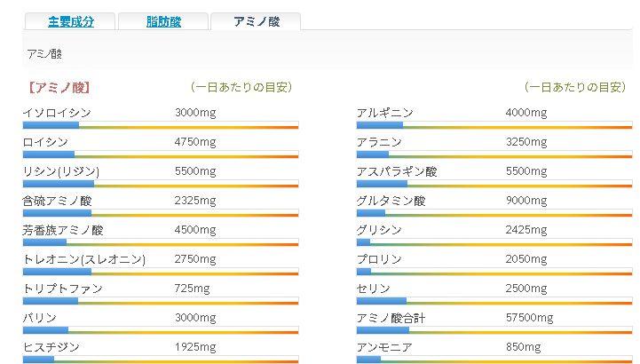Viewport: 640px width, 364px height.
Task: Click the アスパラギン酸 bar
Action: tap(494, 184)
